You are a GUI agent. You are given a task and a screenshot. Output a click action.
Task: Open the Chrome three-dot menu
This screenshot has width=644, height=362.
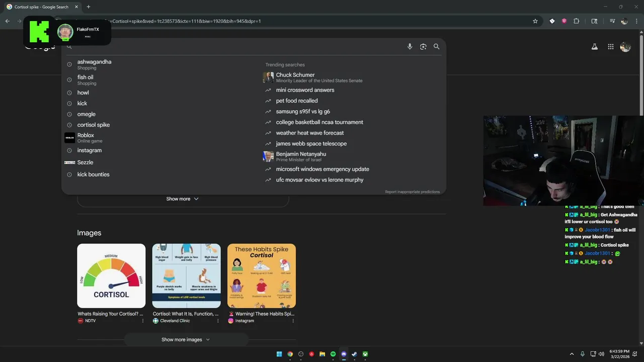point(636,21)
